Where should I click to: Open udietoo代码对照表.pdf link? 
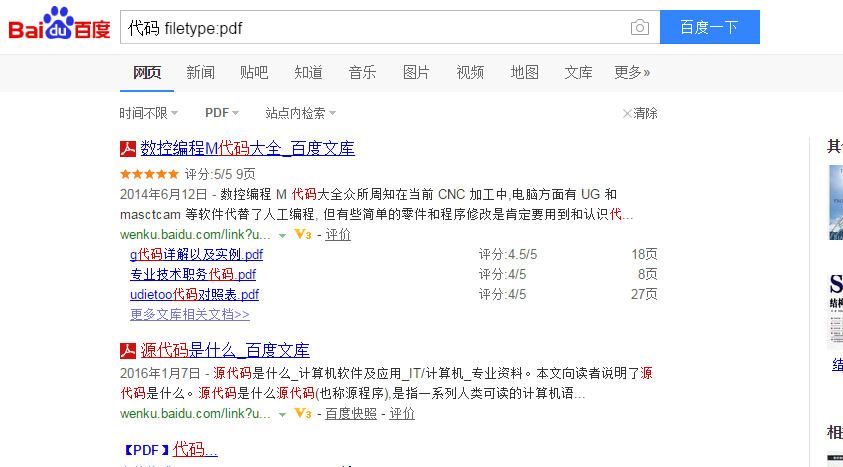tap(195, 294)
